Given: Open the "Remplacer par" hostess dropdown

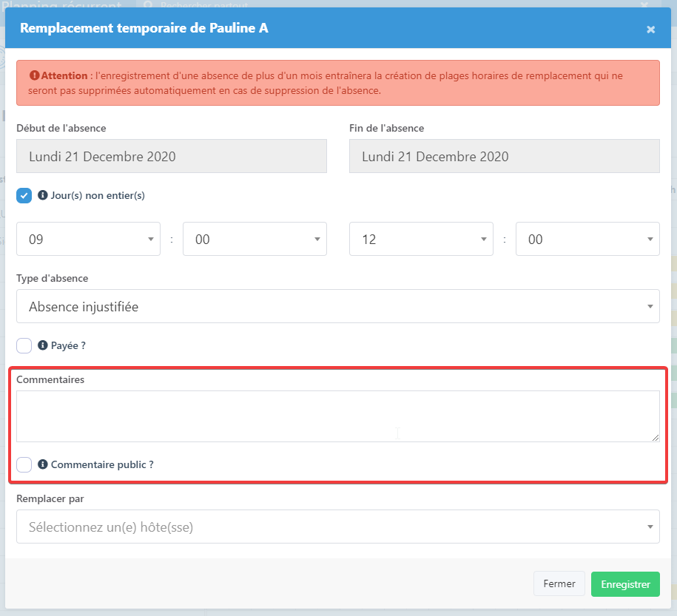Looking at the screenshot, I should (337, 527).
